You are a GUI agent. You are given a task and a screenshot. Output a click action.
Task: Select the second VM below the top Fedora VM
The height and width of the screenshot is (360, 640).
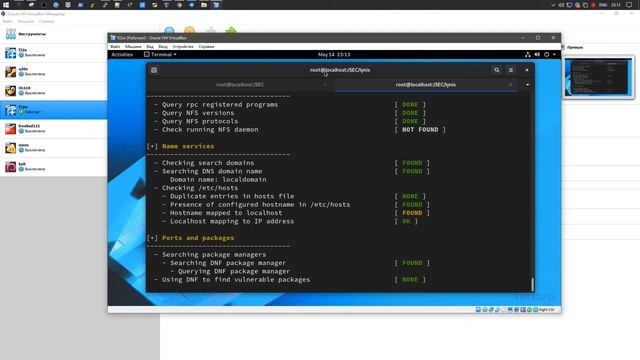pos(53,72)
